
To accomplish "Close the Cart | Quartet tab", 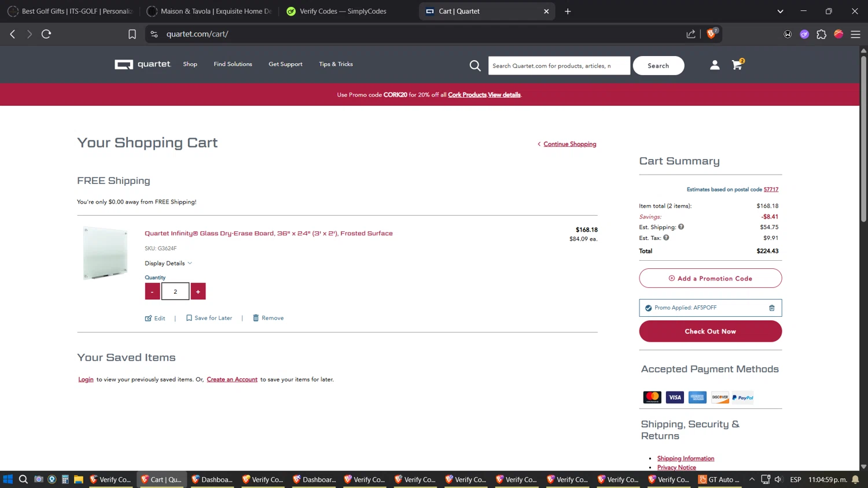I will coord(546,12).
